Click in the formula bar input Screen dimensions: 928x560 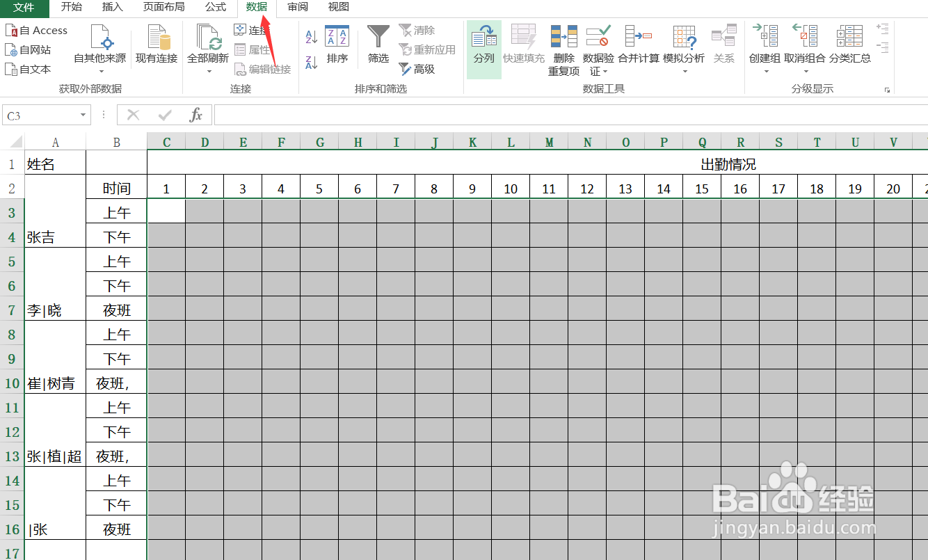570,115
